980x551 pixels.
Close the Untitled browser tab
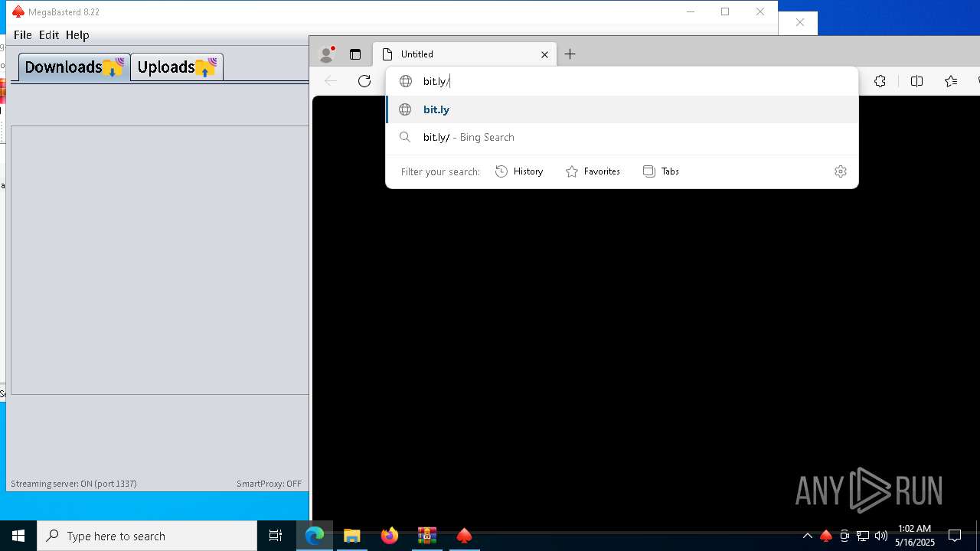click(545, 54)
